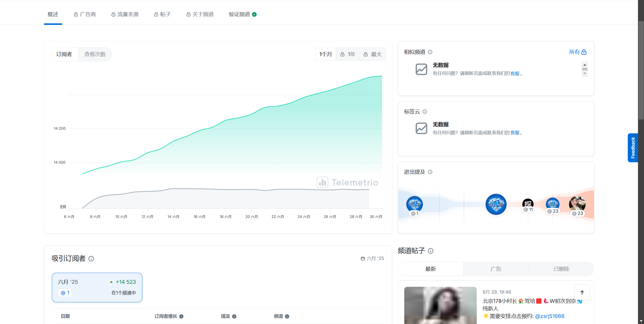Click the info icon beside 标签云
This screenshot has height=324, width=644.
click(x=425, y=112)
